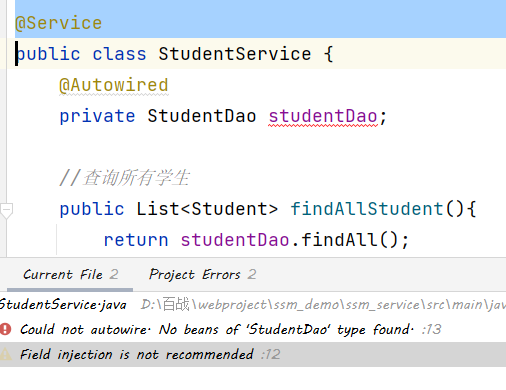Select the Current File tab

pyautogui.click(x=70, y=275)
